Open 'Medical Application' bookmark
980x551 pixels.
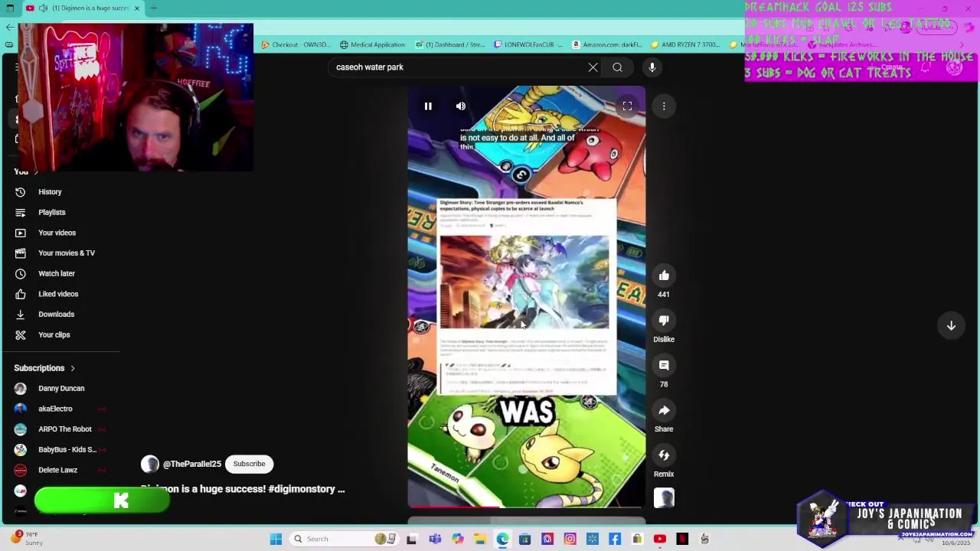372,45
